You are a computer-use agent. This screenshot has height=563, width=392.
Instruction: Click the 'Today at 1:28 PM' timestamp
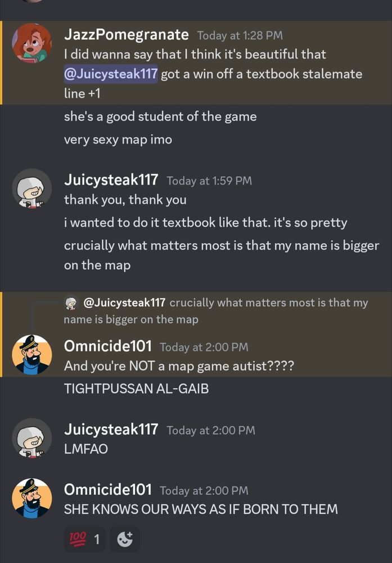pyautogui.click(x=240, y=35)
